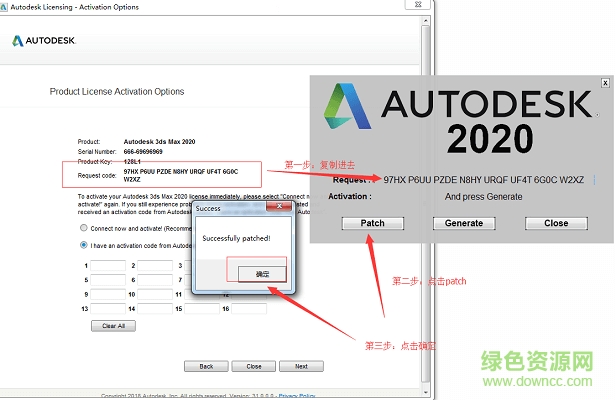Select I have an activation code option

pos(83,244)
